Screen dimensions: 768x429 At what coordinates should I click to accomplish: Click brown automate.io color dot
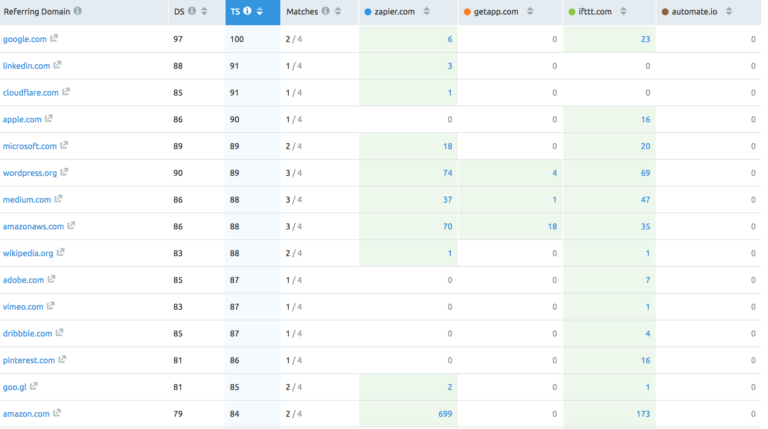pyautogui.click(x=665, y=12)
